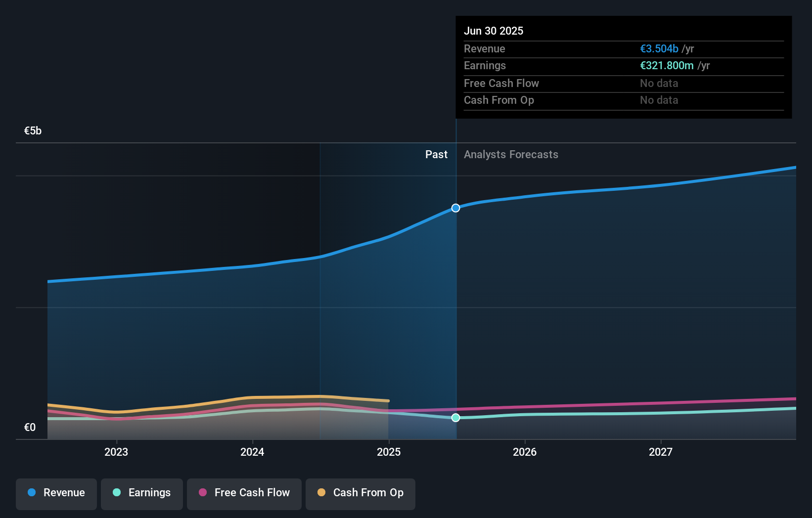Switch to the Past section
The width and height of the screenshot is (812, 518).
coord(436,154)
